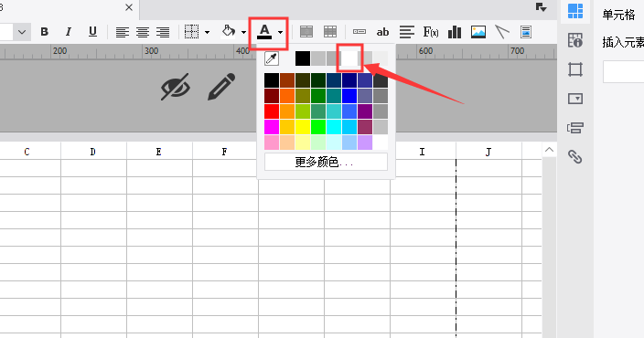The width and height of the screenshot is (644, 338).
Task: Choose light pink swatch in palette
Action: (x=272, y=143)
